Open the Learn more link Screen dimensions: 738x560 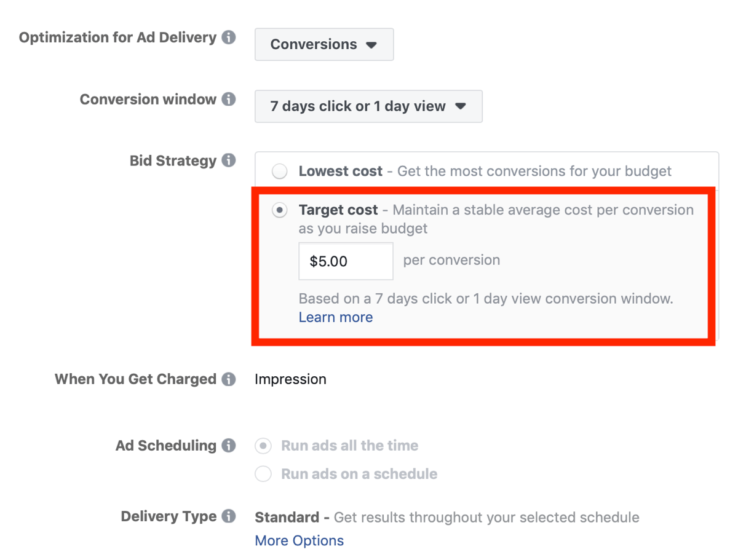click(x=336, y=317)
